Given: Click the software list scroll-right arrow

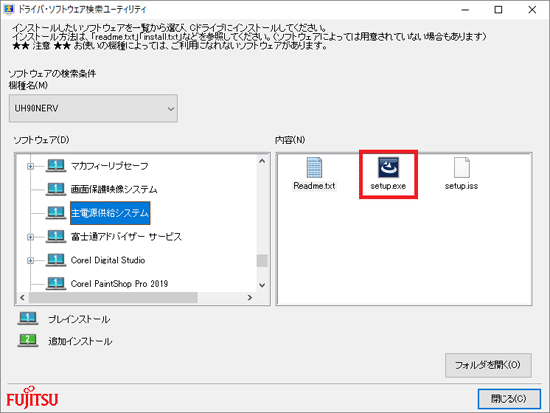Looking at the screenshot, I should [250, 298].
